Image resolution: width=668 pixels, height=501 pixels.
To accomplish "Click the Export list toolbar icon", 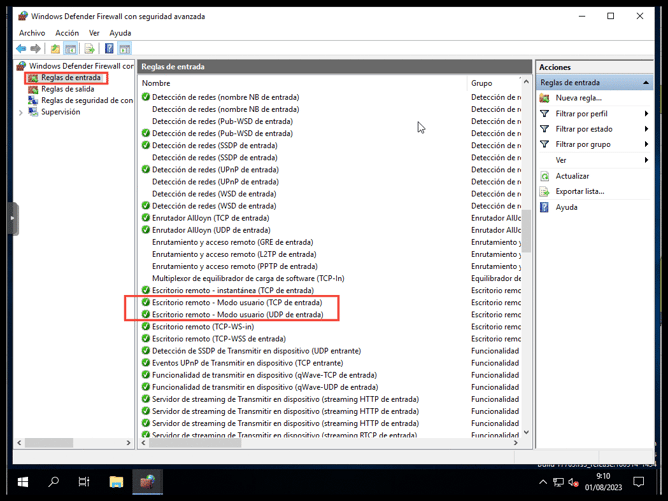I will click(89, 49).
